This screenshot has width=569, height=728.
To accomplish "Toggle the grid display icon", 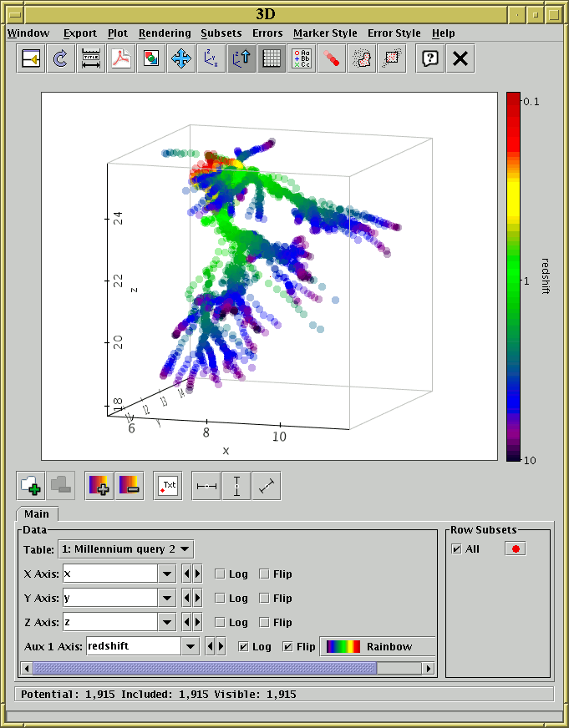I will 272,58.
